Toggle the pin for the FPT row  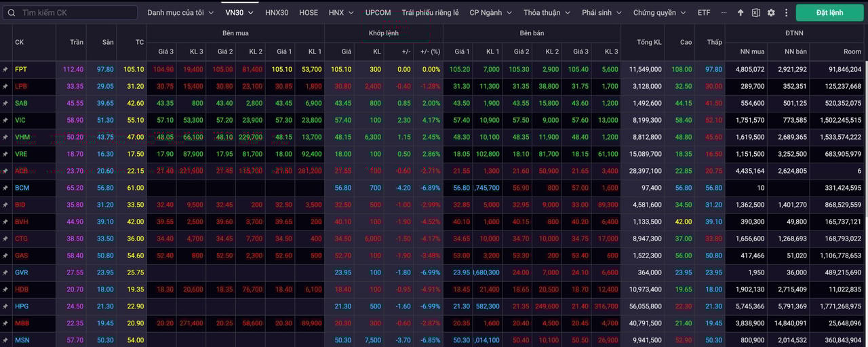pos(5,69)
